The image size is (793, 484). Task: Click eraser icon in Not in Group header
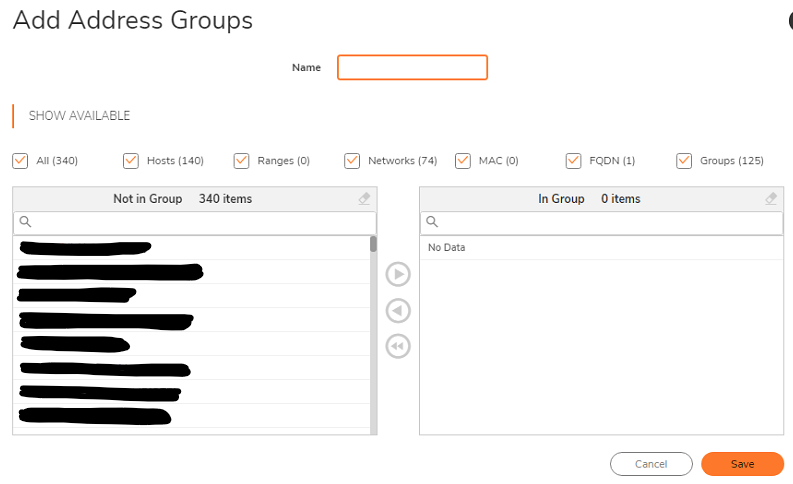(364, 199)
